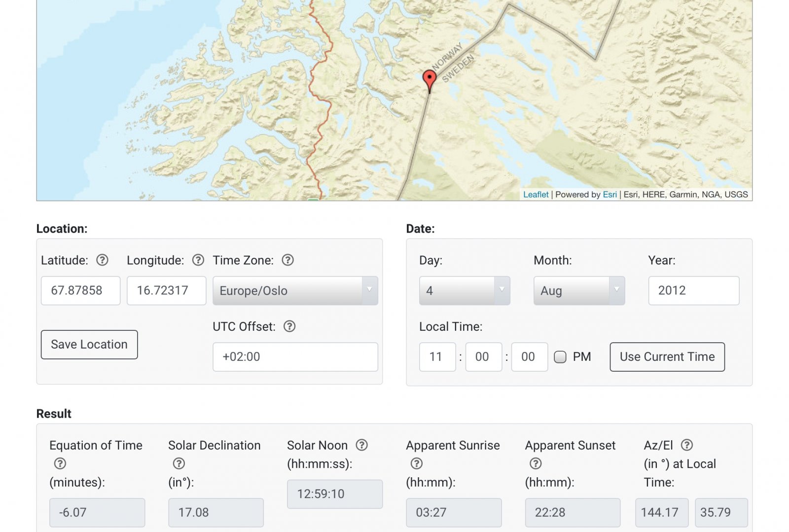Show help for Equation of Time

point(60,463)
